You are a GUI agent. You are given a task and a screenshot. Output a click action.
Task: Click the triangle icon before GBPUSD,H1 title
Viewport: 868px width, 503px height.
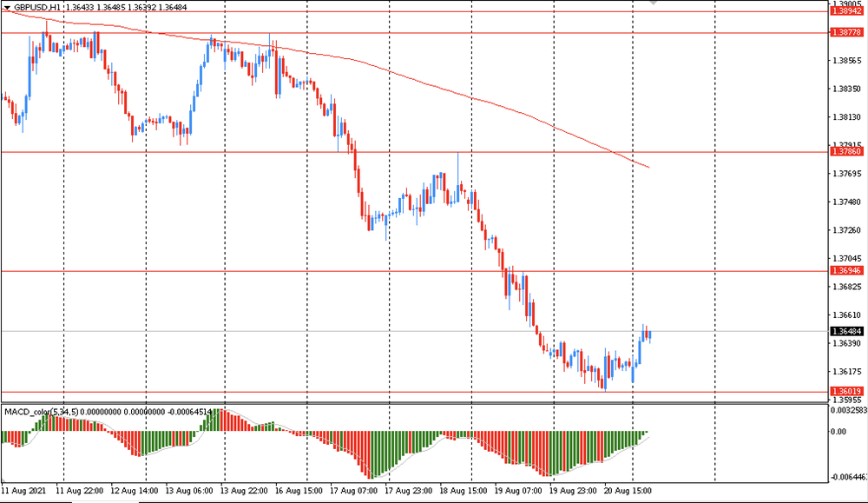[7, 8]
